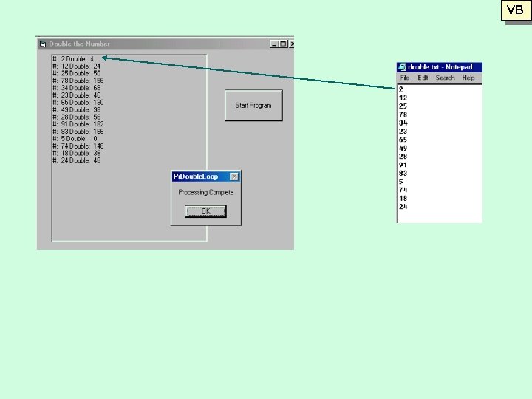Close the PrDoubleLoop message box

point(234,177)
